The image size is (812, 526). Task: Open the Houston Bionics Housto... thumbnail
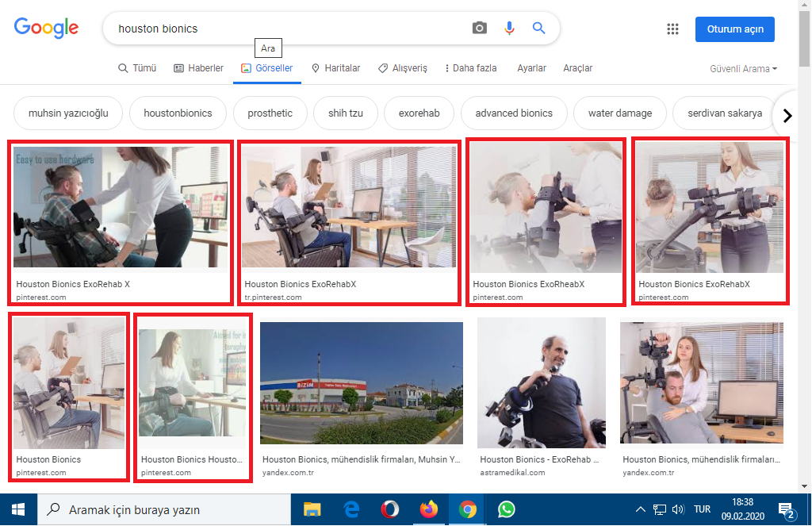(192, 382)
